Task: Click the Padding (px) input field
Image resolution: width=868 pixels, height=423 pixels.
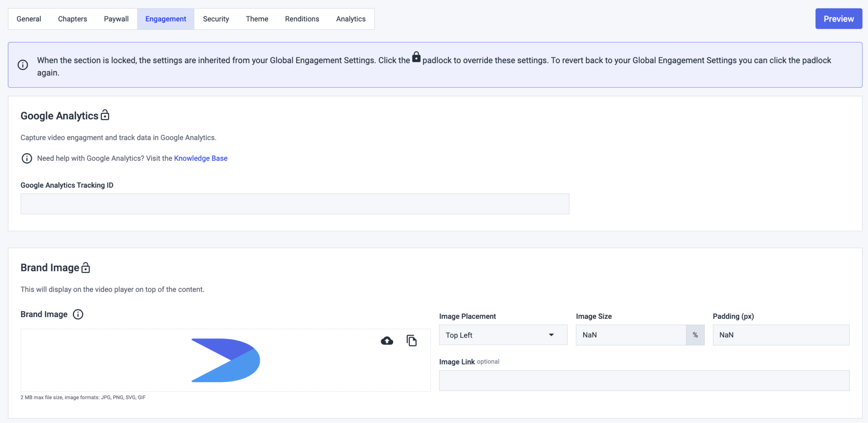Action: coord(781,335)
